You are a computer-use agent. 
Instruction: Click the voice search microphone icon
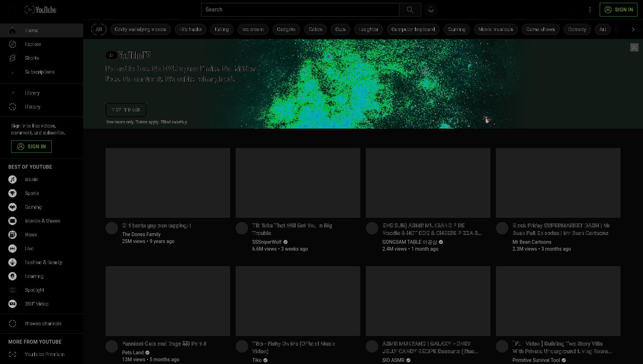[x=431, y=10]
